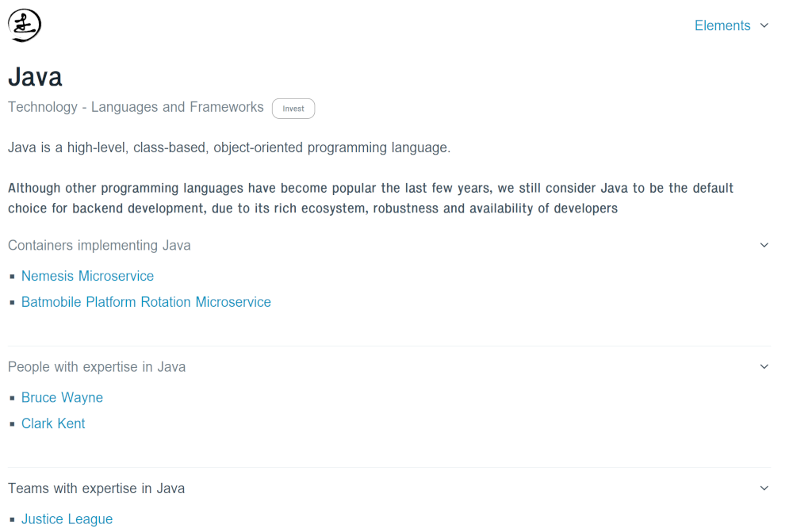Click the paragraph starting with Although other programming
Viewport: 793px width, 532px height.
coord(370,198)
